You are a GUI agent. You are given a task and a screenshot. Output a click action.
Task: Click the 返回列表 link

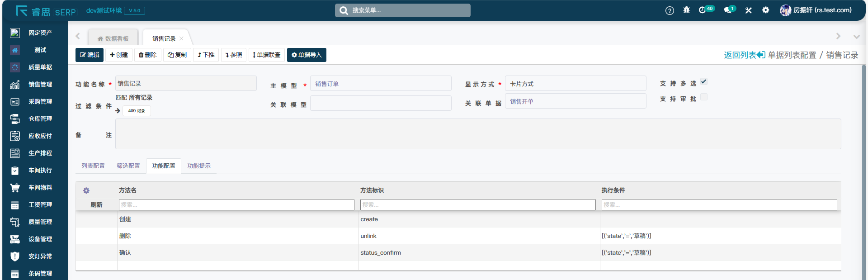(744, 55)
